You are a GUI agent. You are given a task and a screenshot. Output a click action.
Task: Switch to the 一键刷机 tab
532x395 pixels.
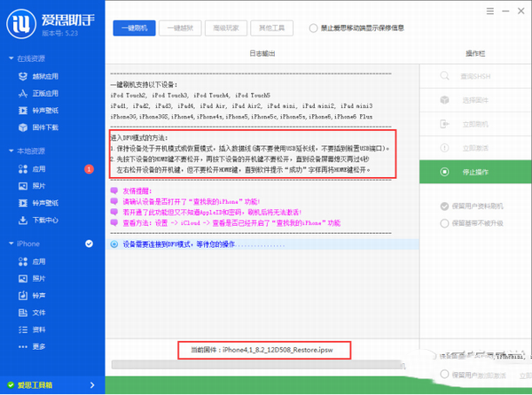tap(135, 28)
